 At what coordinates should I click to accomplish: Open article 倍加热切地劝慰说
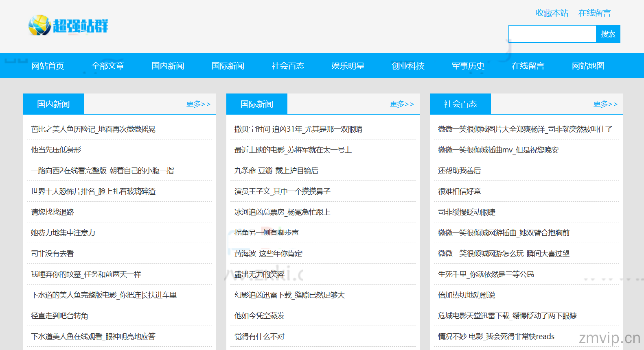pos(467,295)
